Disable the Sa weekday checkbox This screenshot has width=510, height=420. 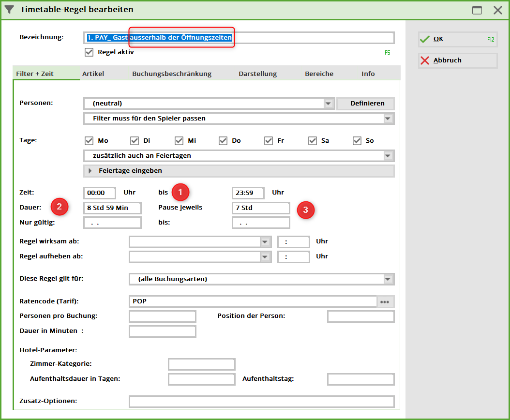click(x=313, y=141)
